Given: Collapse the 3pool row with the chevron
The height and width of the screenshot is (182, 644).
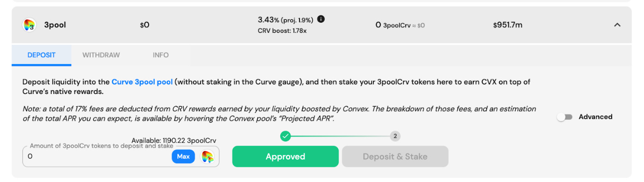Looking at the screenshot, I should pyautogui.click(x=617, y=25).
